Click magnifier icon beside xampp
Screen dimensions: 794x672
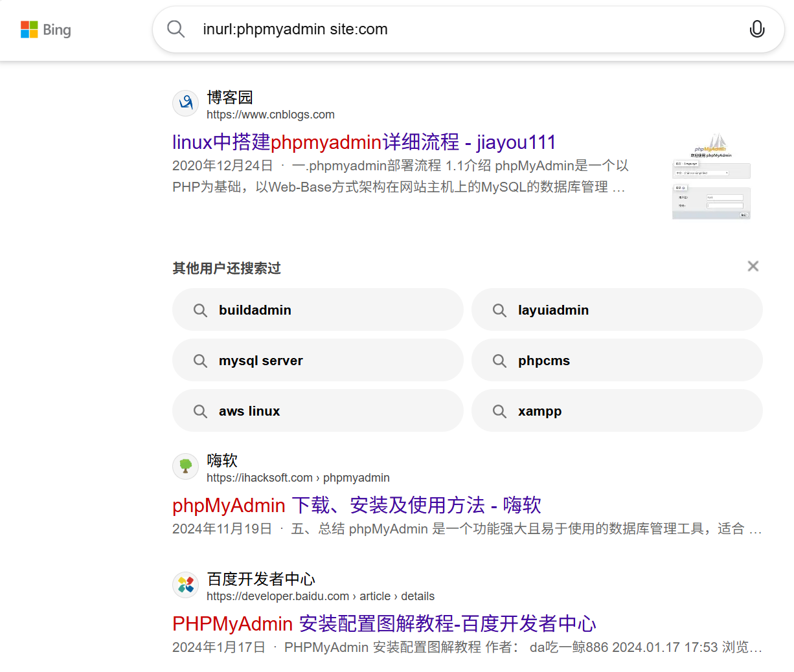click(x=499, y=411)
